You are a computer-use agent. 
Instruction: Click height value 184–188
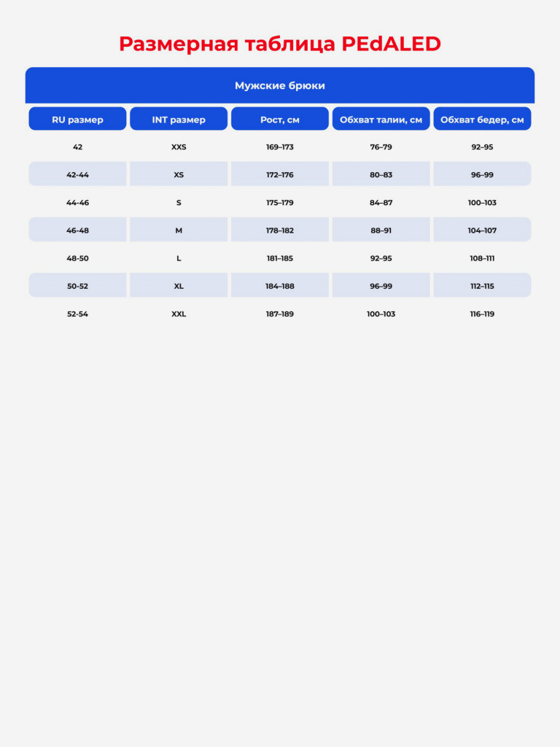280,286
